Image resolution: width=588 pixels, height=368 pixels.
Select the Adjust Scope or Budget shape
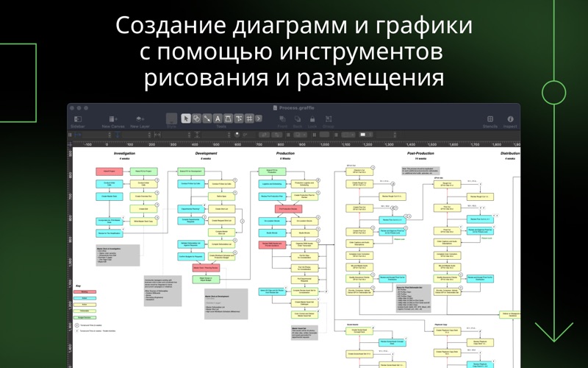pos(206,280)
